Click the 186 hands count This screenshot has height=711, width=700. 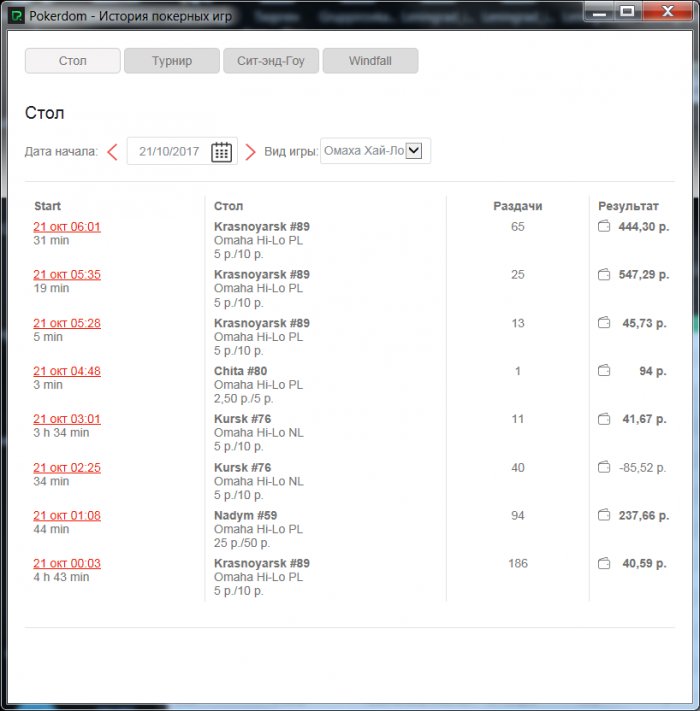point(518,563)
